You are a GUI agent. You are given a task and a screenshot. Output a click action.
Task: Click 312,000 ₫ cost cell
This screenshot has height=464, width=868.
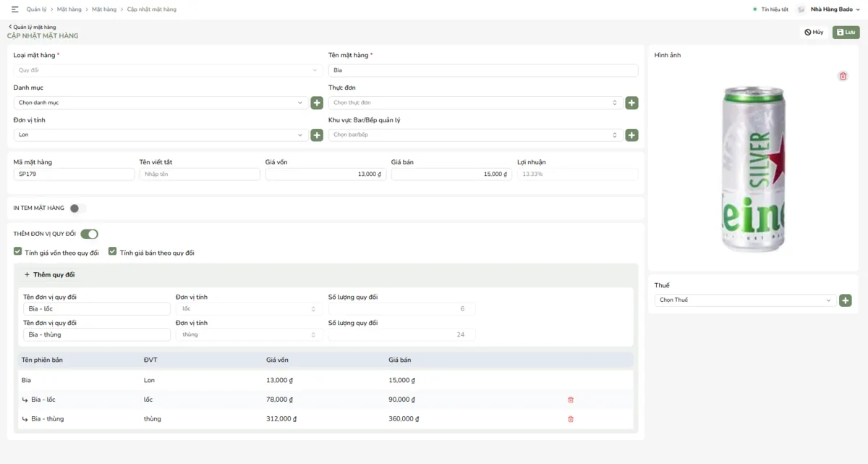[281, 418]
